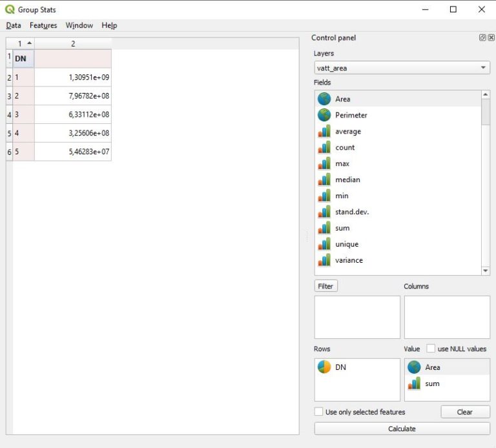Click column 1 header sort arrow
This screenshot has height=448, width=496.
coord(29,43)
